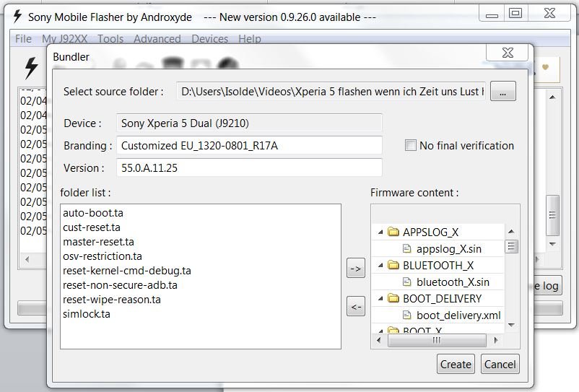Image resolution: width=579 pixels, height=392 pixels.
Task: Select appslog_X.sin in firmware content
Action: 449,249
